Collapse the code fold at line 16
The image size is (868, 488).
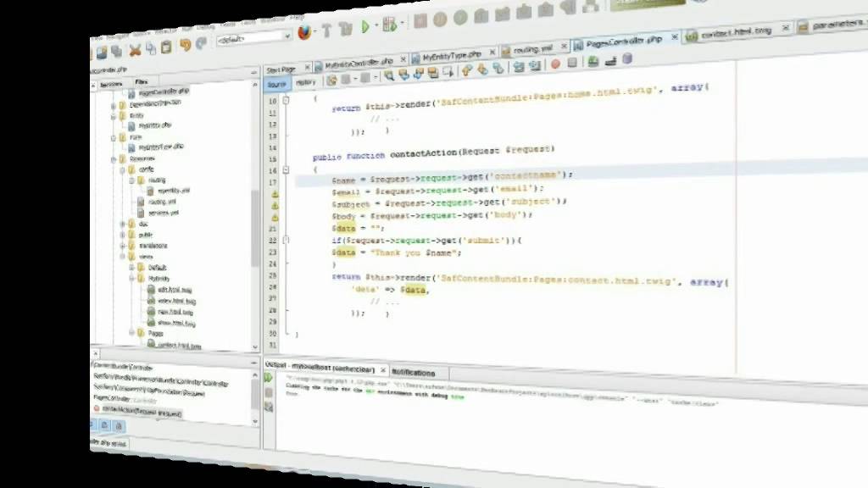[x=286, y=169]
